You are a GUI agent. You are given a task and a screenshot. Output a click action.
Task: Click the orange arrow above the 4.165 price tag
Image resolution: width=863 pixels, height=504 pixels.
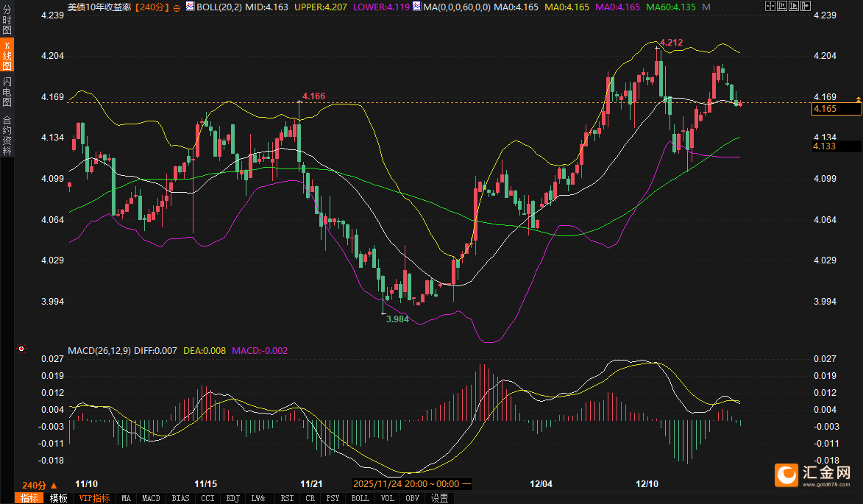coord(857,99)
